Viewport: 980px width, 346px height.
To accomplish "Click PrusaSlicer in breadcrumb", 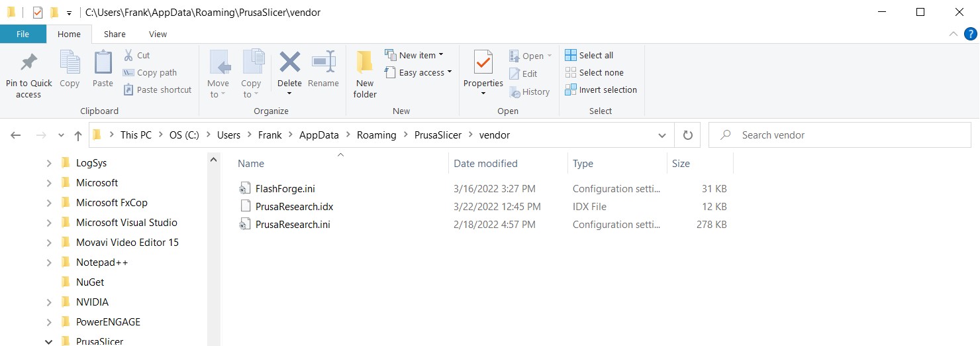I will (438, 135).
